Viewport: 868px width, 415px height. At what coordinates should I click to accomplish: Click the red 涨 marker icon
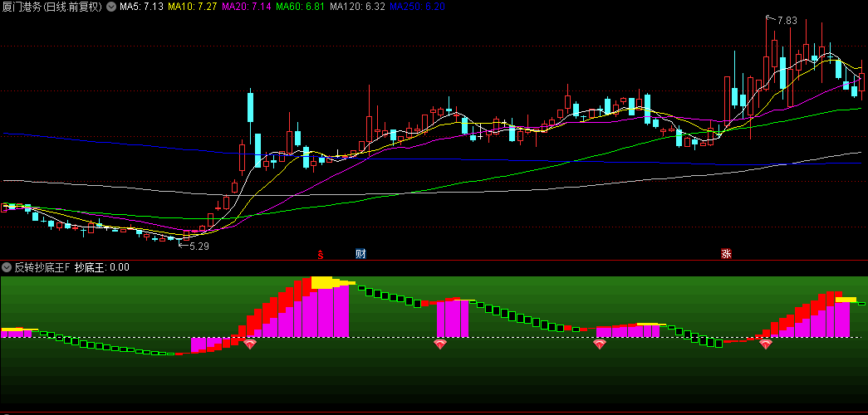coord(727,253)
